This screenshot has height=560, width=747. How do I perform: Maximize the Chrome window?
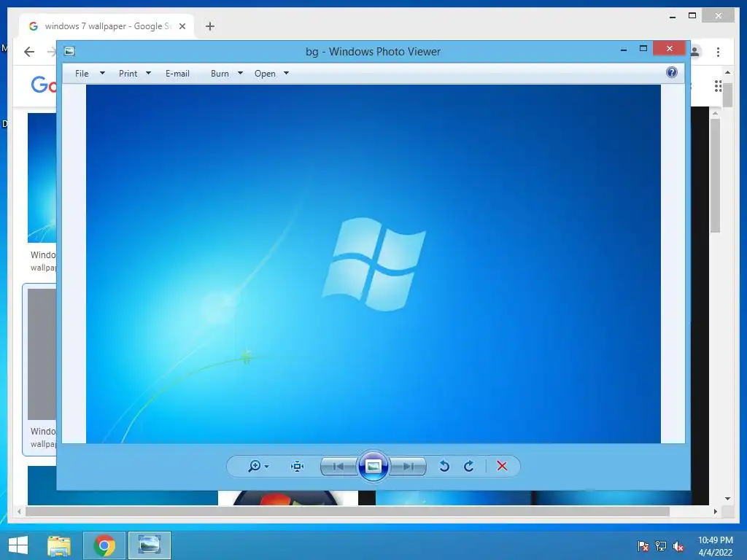pos(692,16)
